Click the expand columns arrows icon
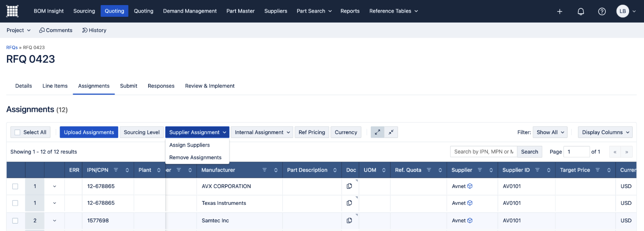 (x=377, y=132)
